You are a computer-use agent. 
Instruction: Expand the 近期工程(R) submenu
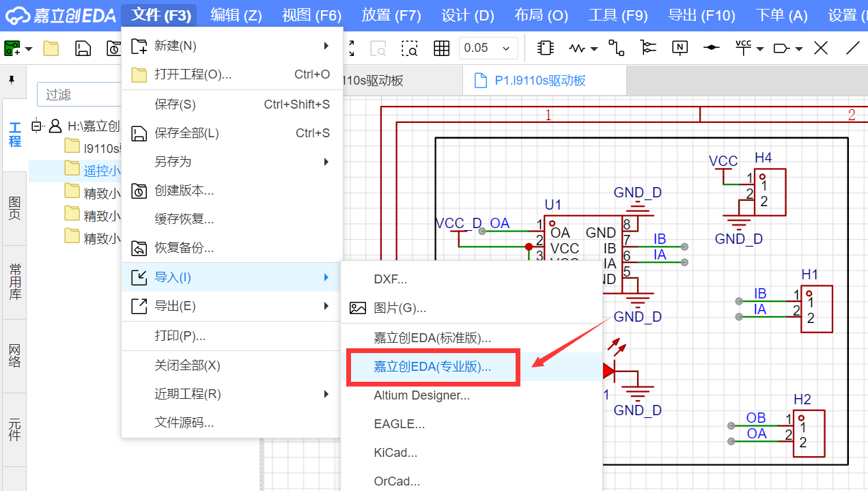[x=232, y=394]
